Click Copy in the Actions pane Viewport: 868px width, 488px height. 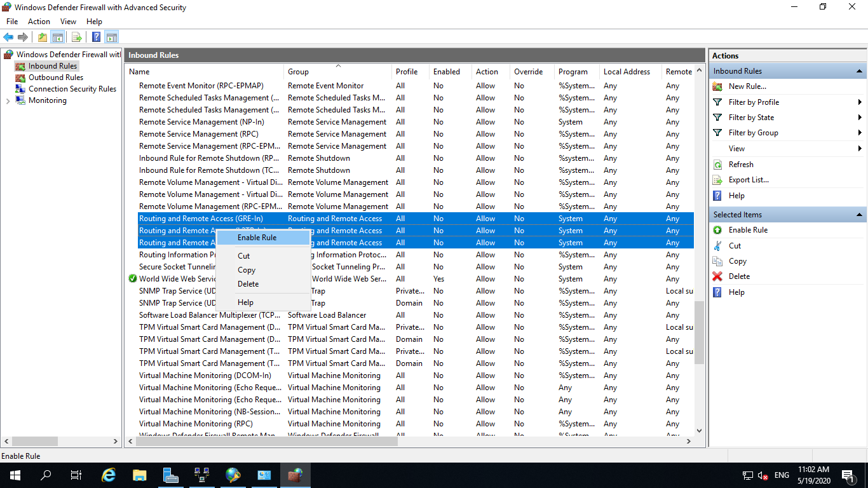click(737, 261)
